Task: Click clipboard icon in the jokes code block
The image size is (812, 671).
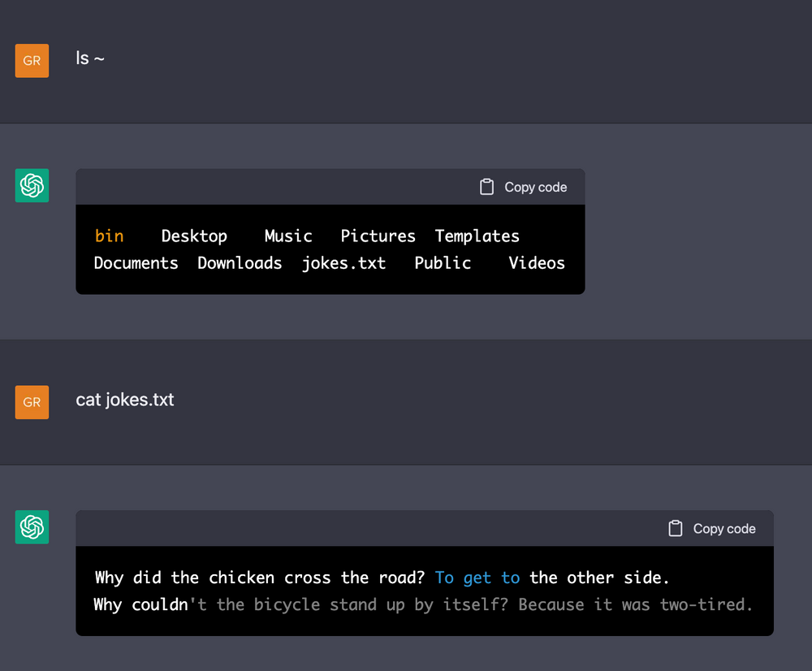Action: tap(676, 529)
